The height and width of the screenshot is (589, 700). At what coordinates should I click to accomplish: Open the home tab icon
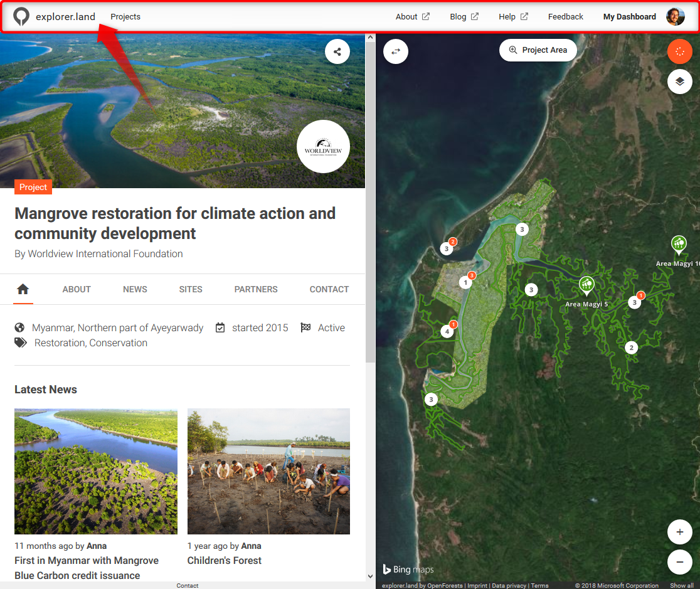tap(23, 289)
